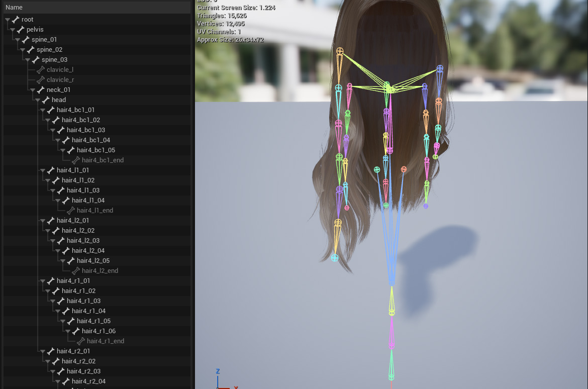
Task: Click the bone icon next to pelvis
Action: 21,30
